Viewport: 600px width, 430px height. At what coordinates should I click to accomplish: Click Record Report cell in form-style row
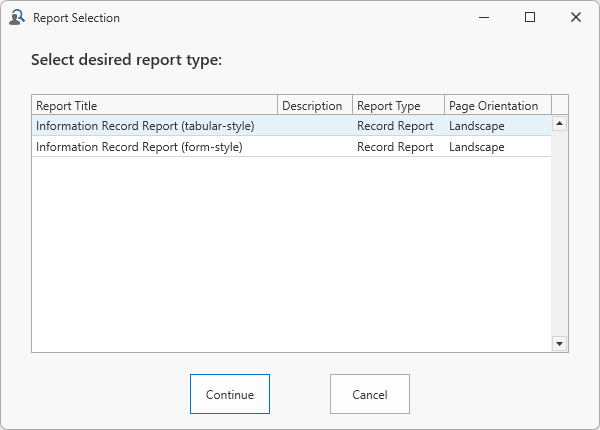click(x=395, y=147)
